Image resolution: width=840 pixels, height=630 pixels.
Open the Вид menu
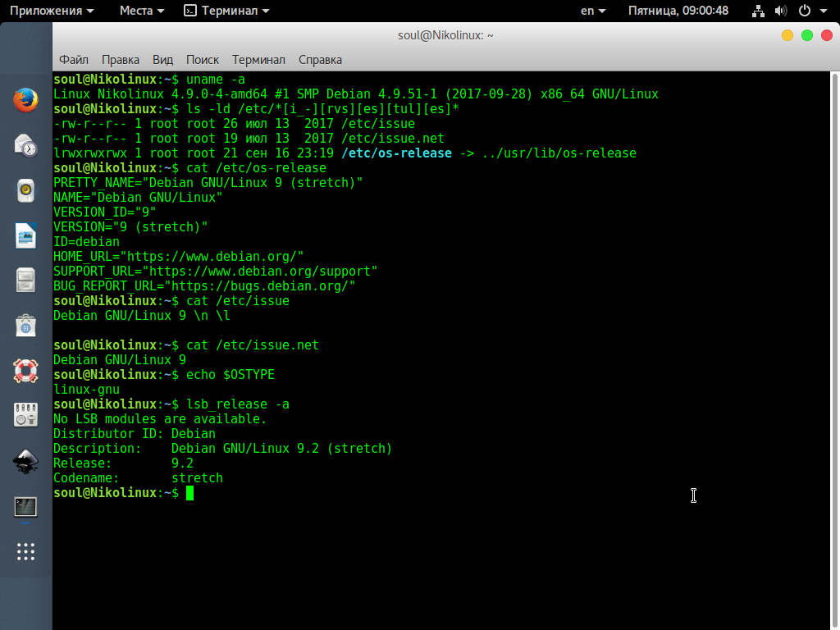[163, 59]
